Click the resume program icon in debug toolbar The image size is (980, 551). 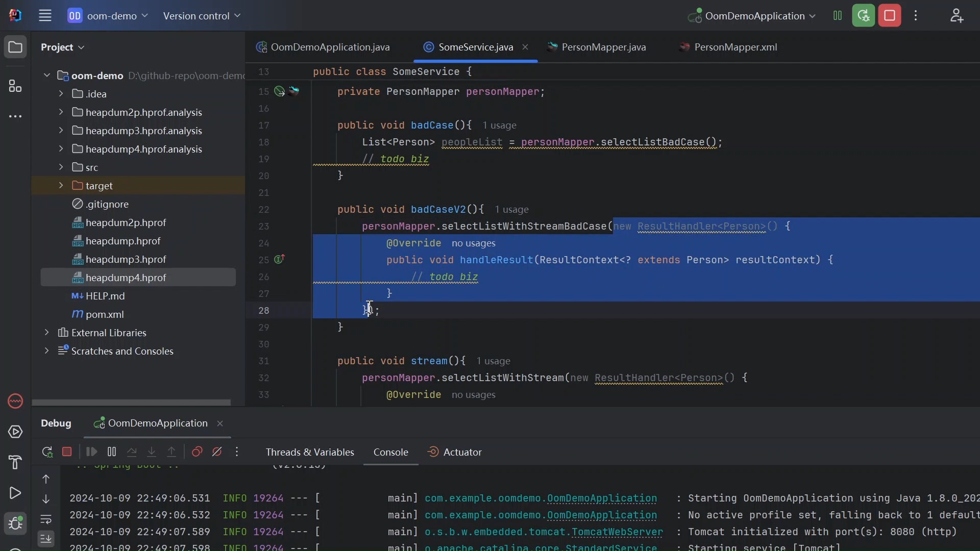click(91, 452)
